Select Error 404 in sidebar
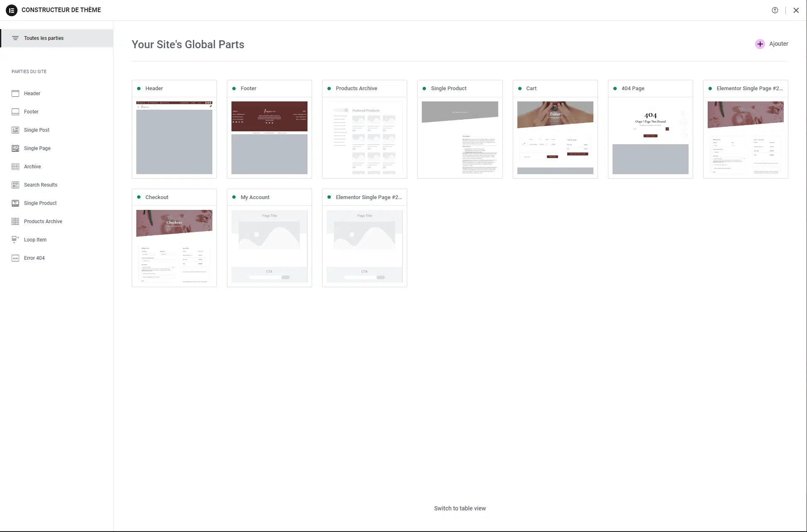Screen dimensions: 807x532 34,258
